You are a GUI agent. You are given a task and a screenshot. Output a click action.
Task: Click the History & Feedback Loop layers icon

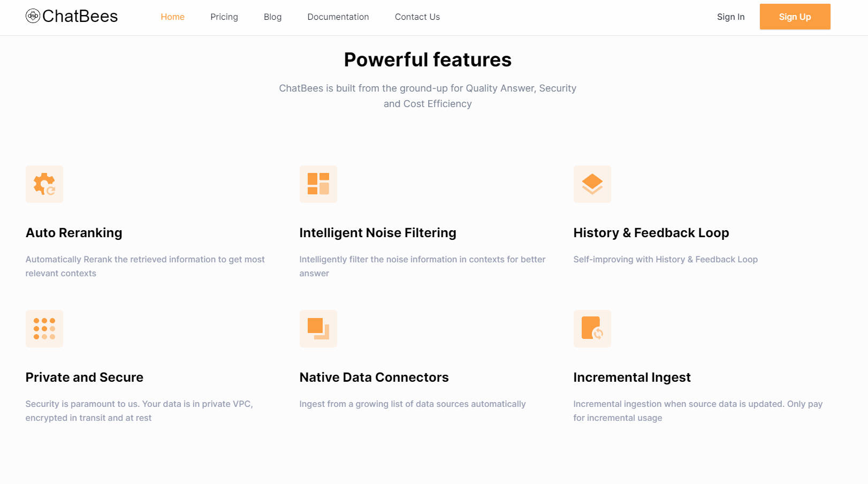[x=592, y=184]
